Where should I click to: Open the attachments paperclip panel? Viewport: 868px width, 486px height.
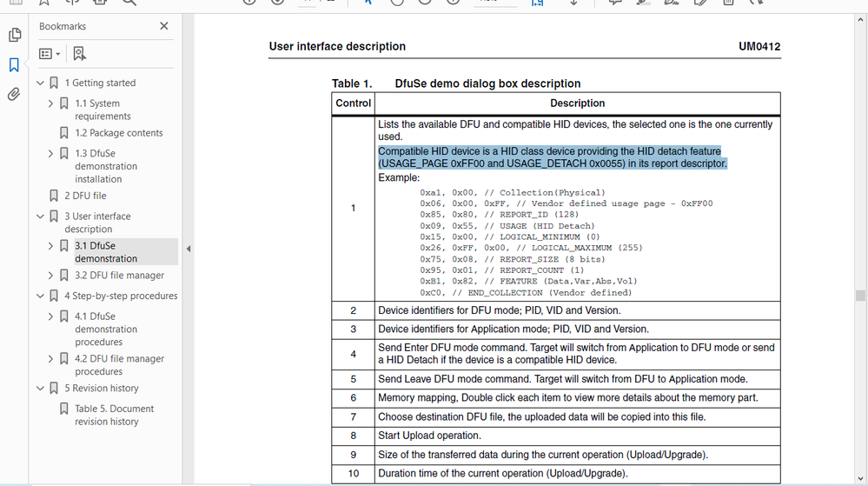coord(15,94)
